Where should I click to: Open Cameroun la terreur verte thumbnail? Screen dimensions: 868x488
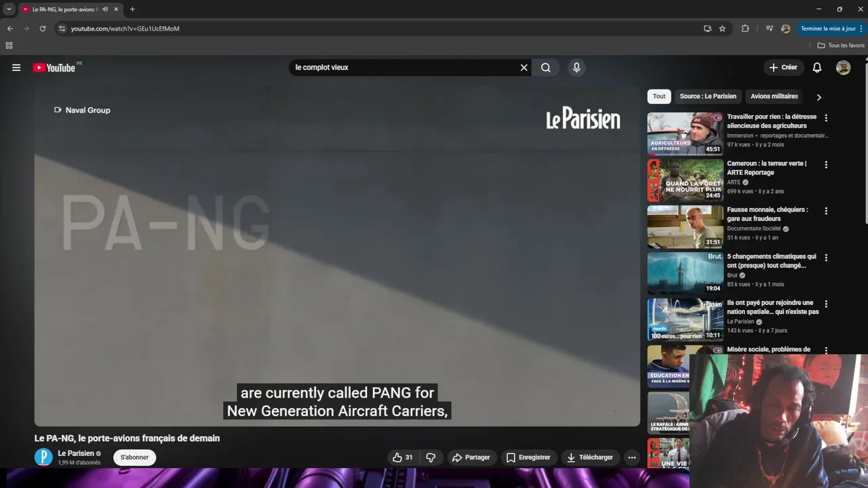click(x=685, y=180)
